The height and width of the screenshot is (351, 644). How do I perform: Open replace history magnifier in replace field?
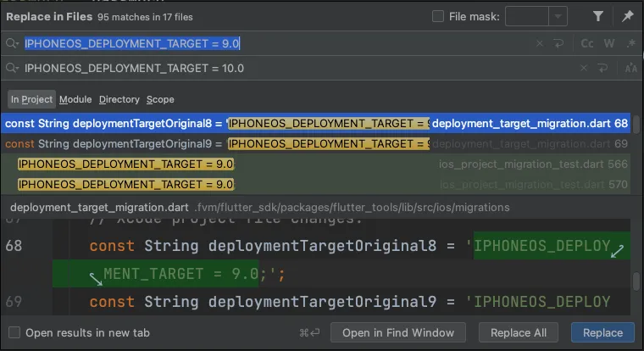tap(13, 68)
